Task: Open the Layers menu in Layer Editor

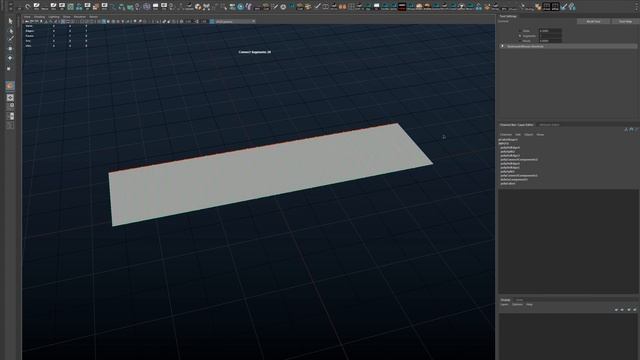Action: click(x=504, y=305)
